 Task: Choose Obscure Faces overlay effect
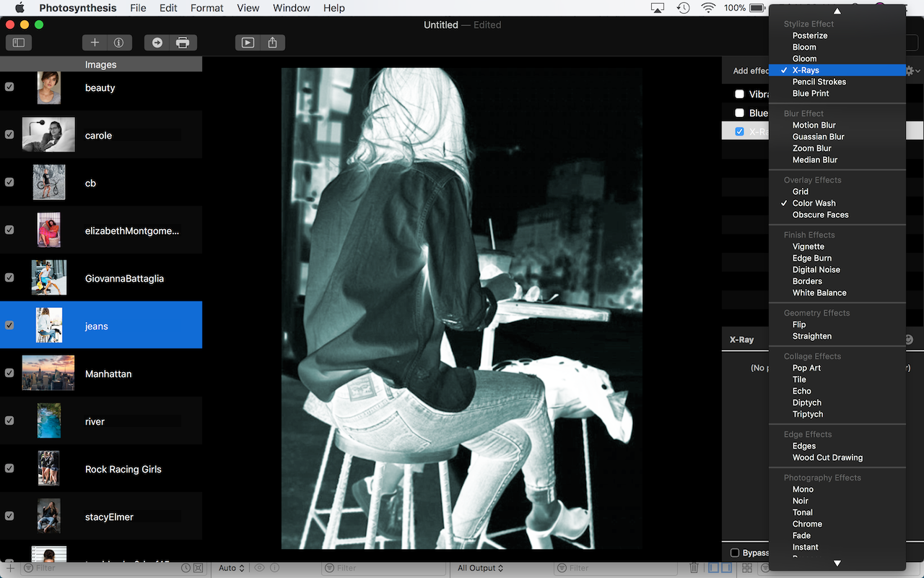(x=837, y=215)
